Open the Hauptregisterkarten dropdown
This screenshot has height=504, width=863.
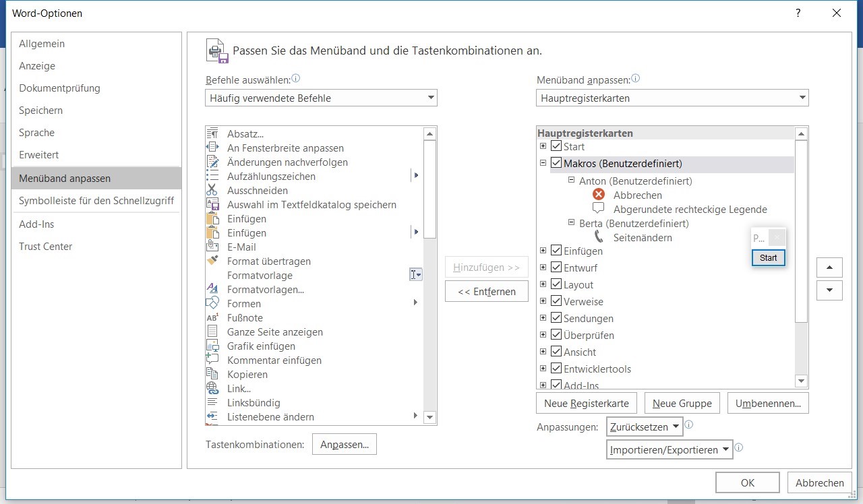coord(673,98)
